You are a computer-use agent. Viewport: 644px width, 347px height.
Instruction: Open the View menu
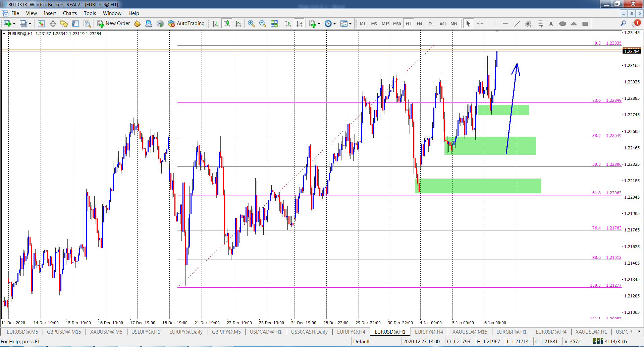(32, 13)
